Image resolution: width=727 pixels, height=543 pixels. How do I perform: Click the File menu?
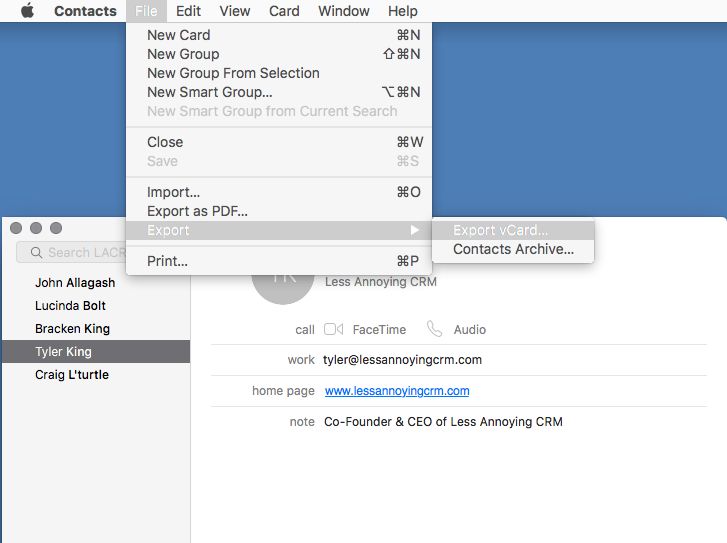click(146, 11)
